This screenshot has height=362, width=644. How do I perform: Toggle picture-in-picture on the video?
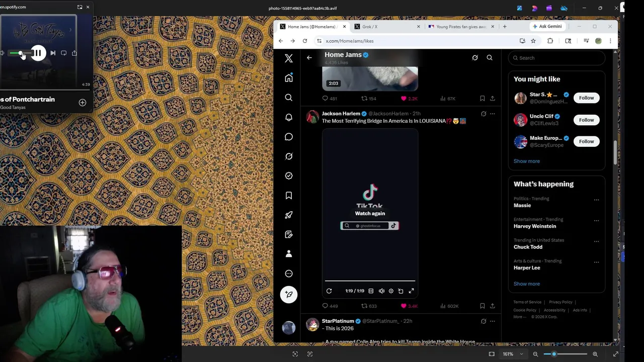[400, 291]
